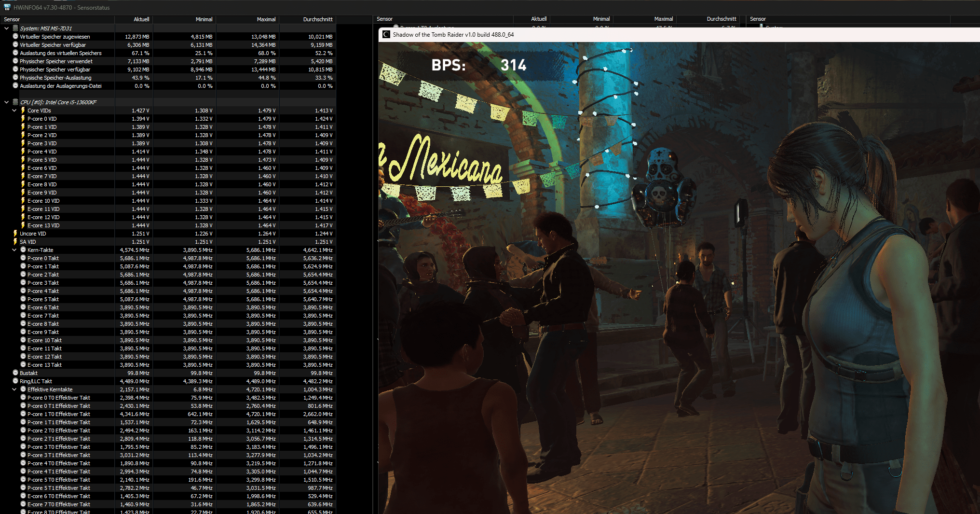
Task: Select the E-core 6 T0 Effektiver Takt row
Action: (167, 496)
